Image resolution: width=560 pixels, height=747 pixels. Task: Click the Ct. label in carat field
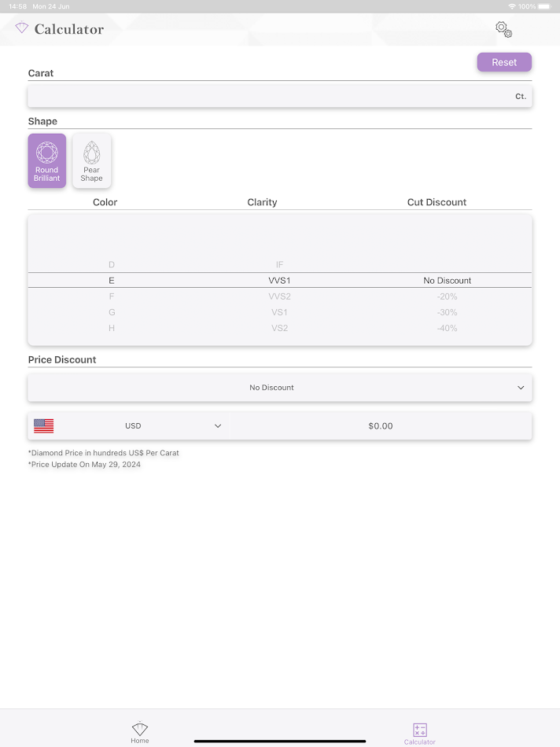pos(520,95)
